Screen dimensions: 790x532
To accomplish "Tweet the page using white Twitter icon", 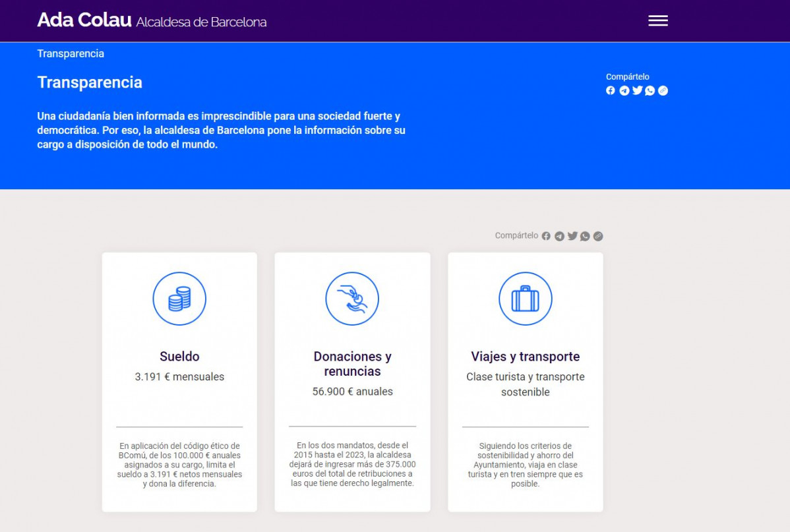I will [x=637, y=90].
